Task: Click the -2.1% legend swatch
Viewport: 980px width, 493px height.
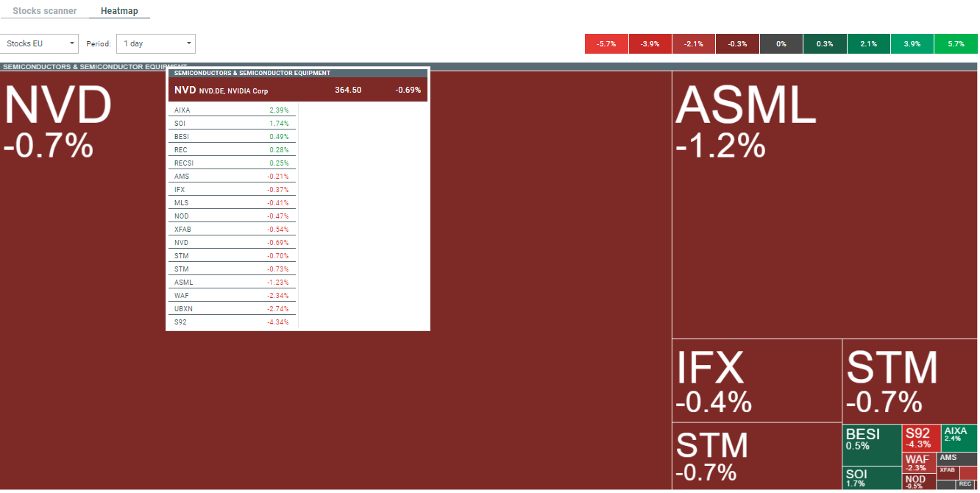Action: (x=693, y=44)
